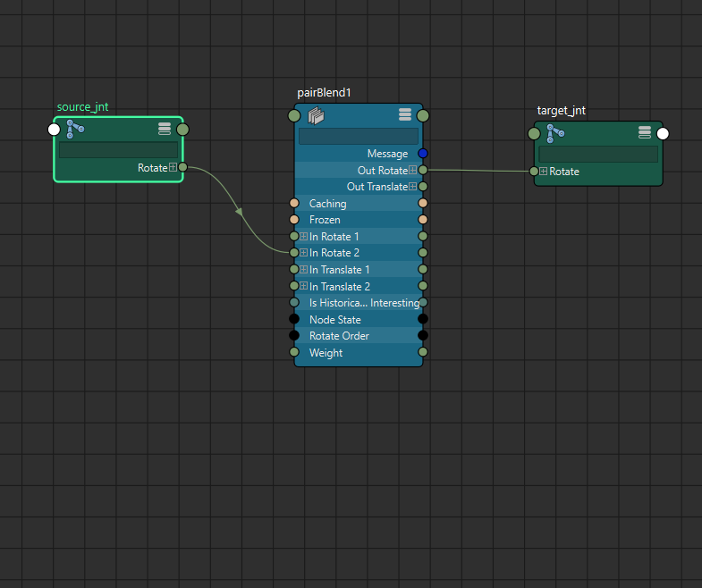Click pairBlend1 filter input field
This screenshot has width=702, height=588.
click(x=358, y=136)
